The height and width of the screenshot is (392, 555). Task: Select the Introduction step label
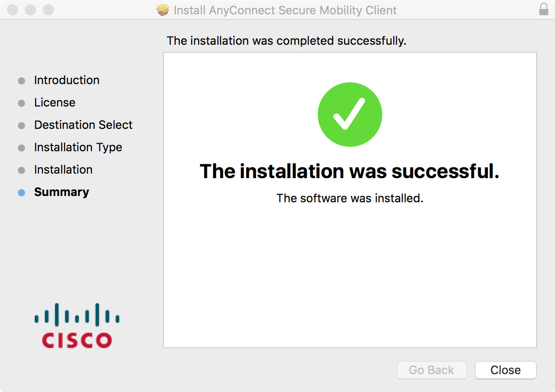pos(67,80)
